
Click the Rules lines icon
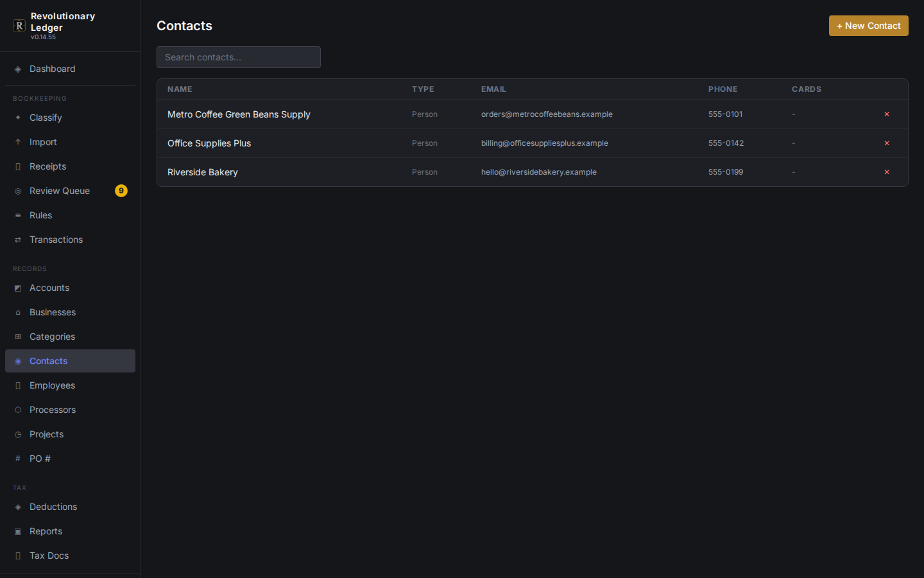[18, 216]
